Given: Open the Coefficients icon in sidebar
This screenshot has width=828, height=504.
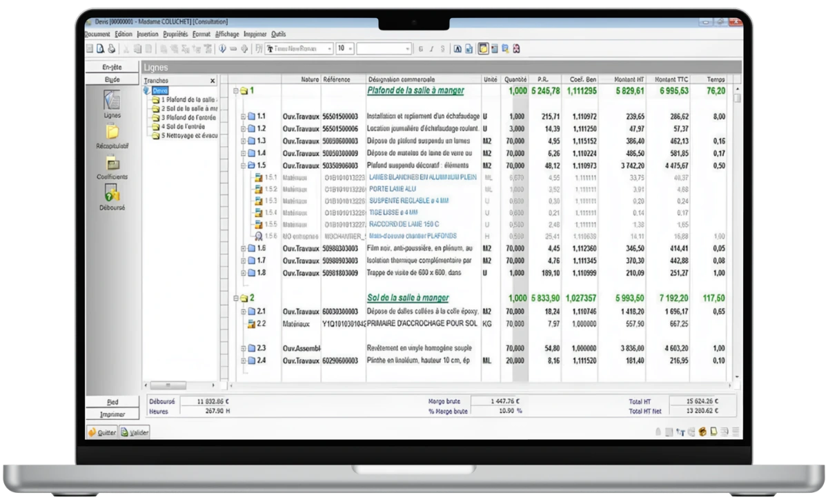Looking at the screenshot, I should click(x=112, y=163).
